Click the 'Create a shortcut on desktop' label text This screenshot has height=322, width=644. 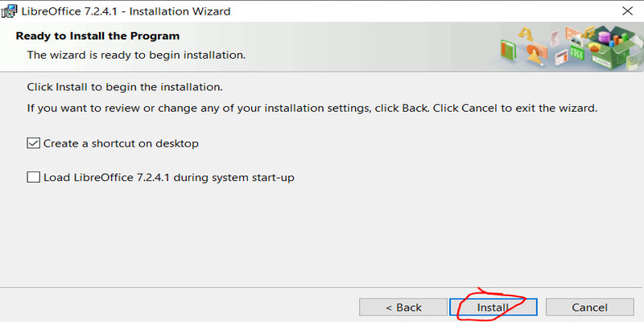tap(122, 143)
